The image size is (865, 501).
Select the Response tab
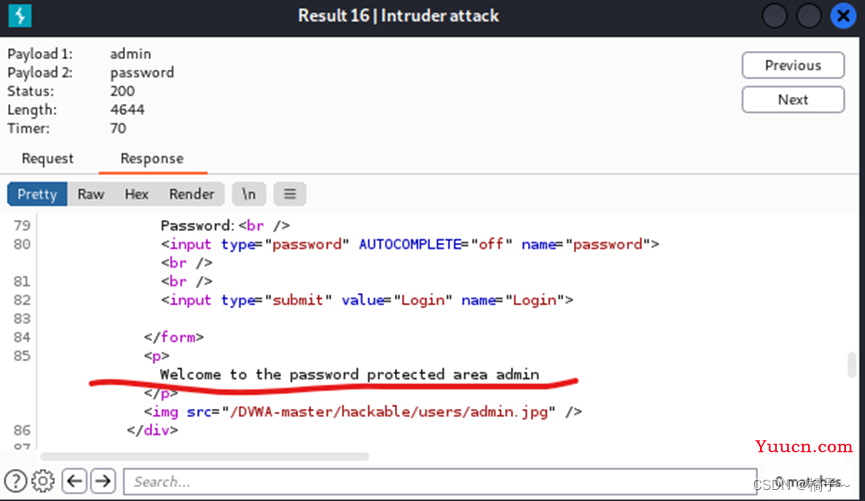[x=152, y=159]
